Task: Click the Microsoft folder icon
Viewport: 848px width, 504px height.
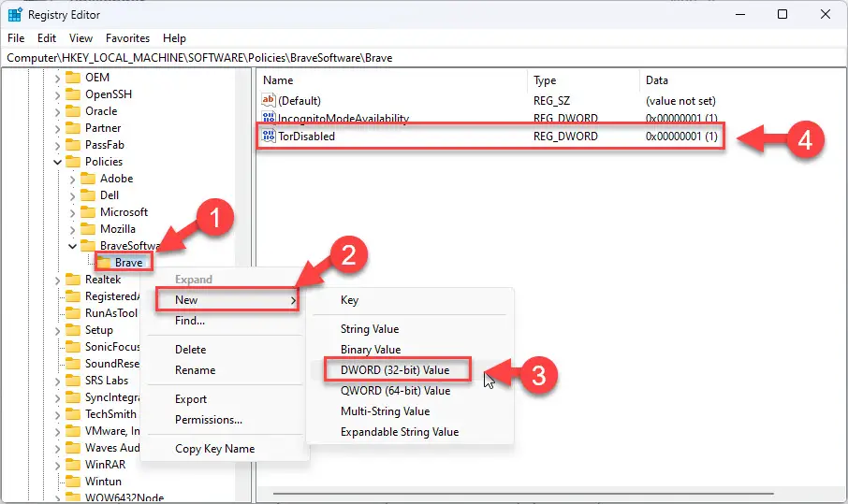Action: coord(88,211)
